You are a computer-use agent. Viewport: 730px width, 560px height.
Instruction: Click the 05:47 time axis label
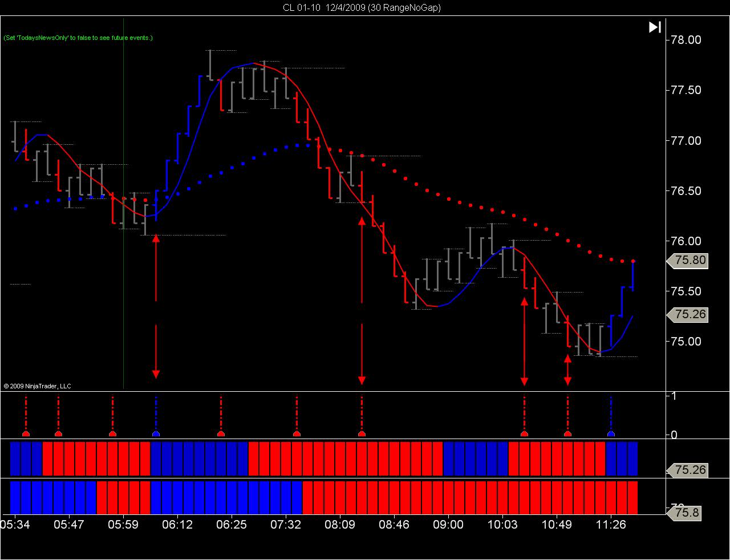pos(69,524)
